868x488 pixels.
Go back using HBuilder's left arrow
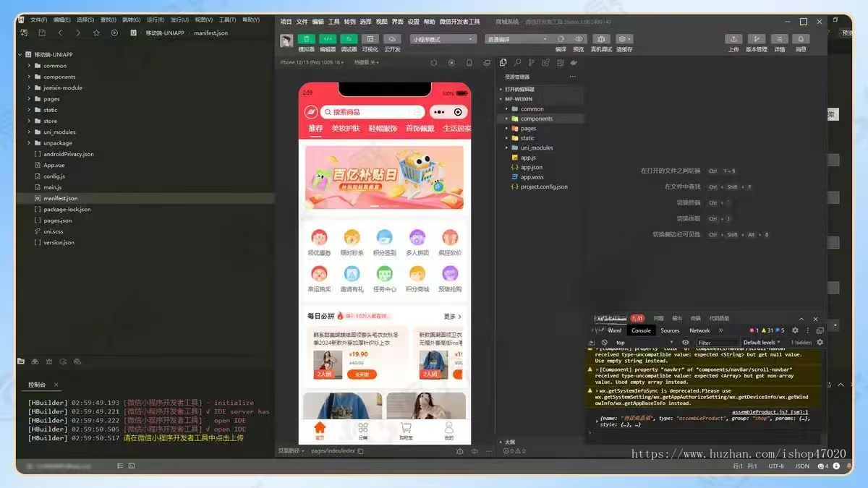tap(60, 33)
